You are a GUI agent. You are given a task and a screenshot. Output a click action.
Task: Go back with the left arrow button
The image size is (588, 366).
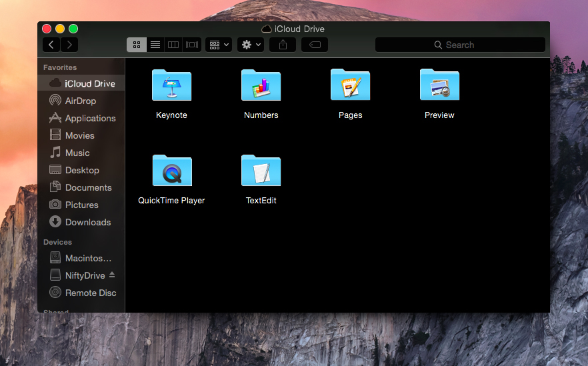coord(51,45)
